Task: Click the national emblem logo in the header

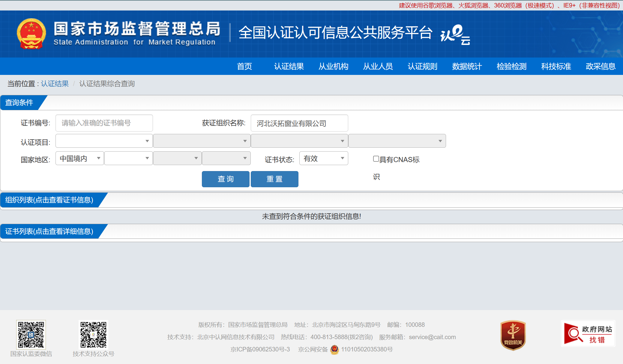Action: [31, 34]
